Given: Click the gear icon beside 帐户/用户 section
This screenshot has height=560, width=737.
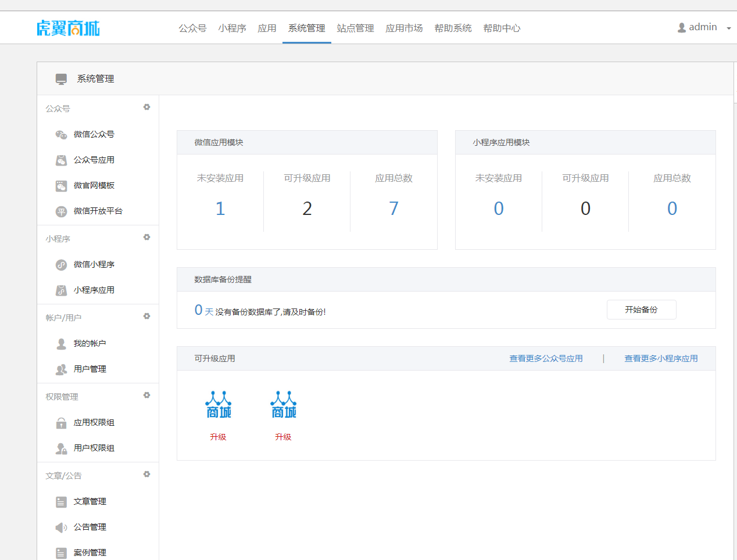Looking at the screenshot, I should pyautogui.click(x=147, y=316).
